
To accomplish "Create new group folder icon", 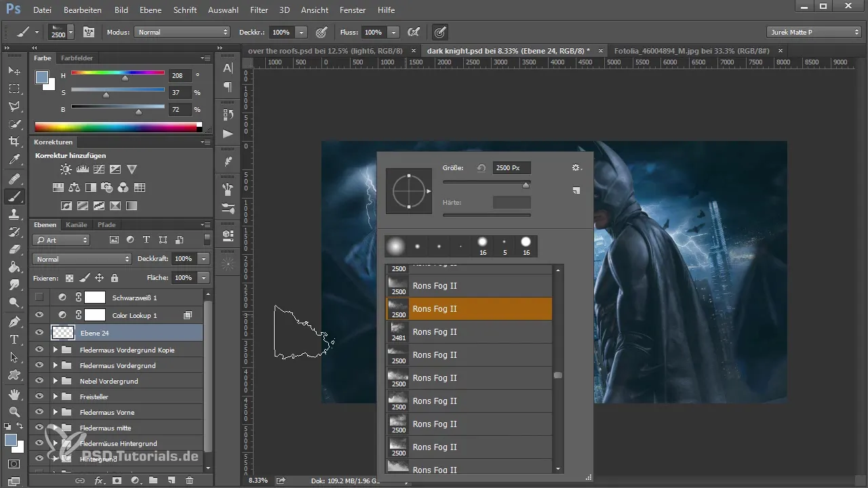I will 153,480.
